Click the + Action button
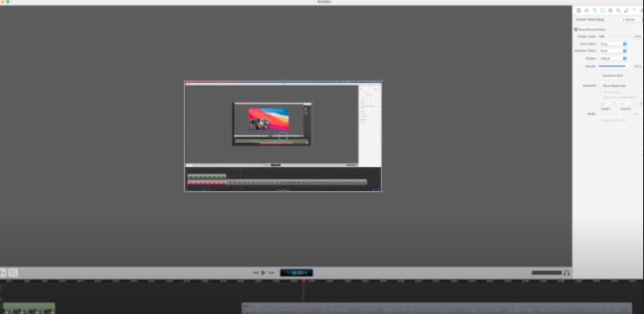 click(629, 20)
